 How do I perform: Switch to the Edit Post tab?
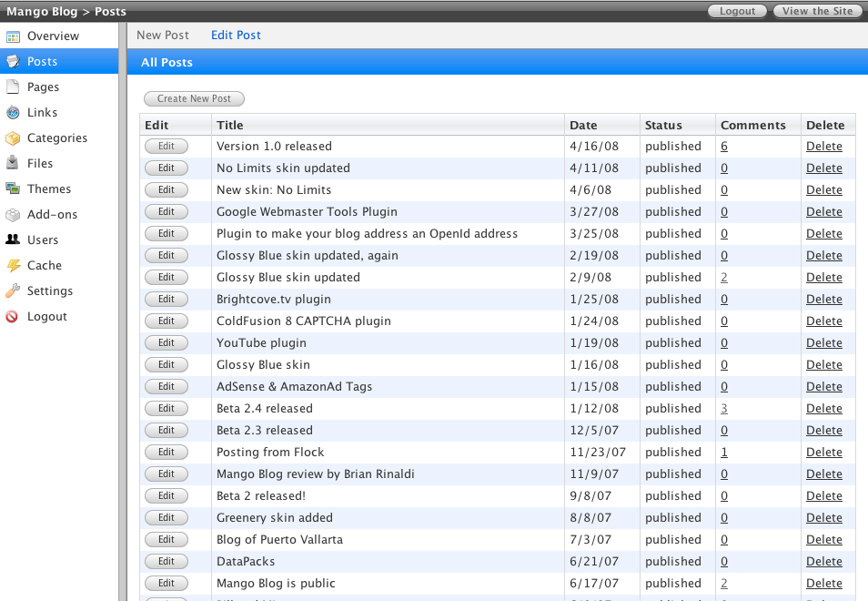click(236, 35)
